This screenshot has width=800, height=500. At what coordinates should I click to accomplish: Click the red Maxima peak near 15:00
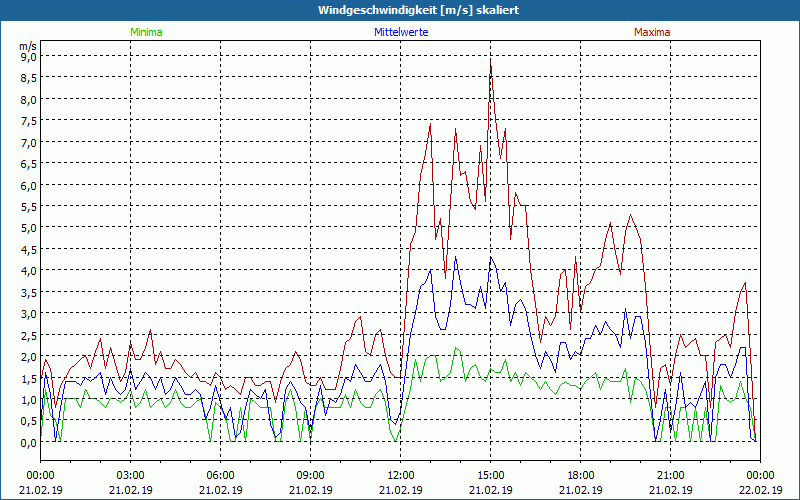490,61
